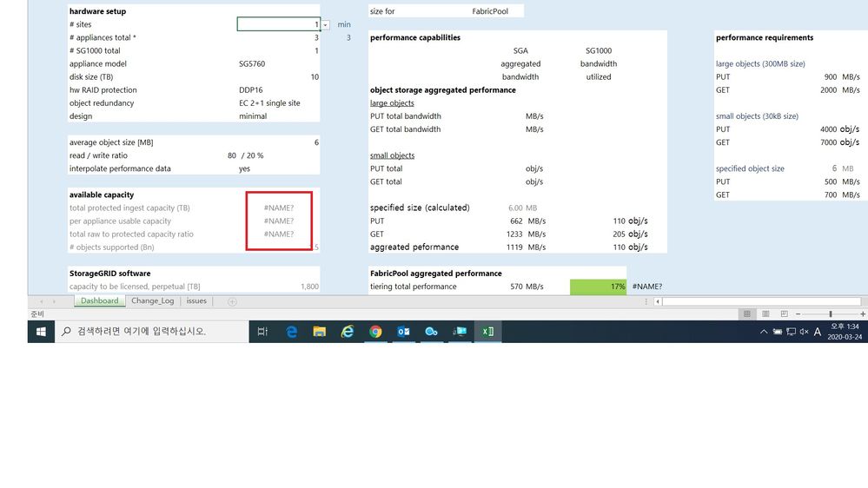Go to the next sheet with the right arrow
This screenshot has height=488, width=868.
tap(54, 301)
